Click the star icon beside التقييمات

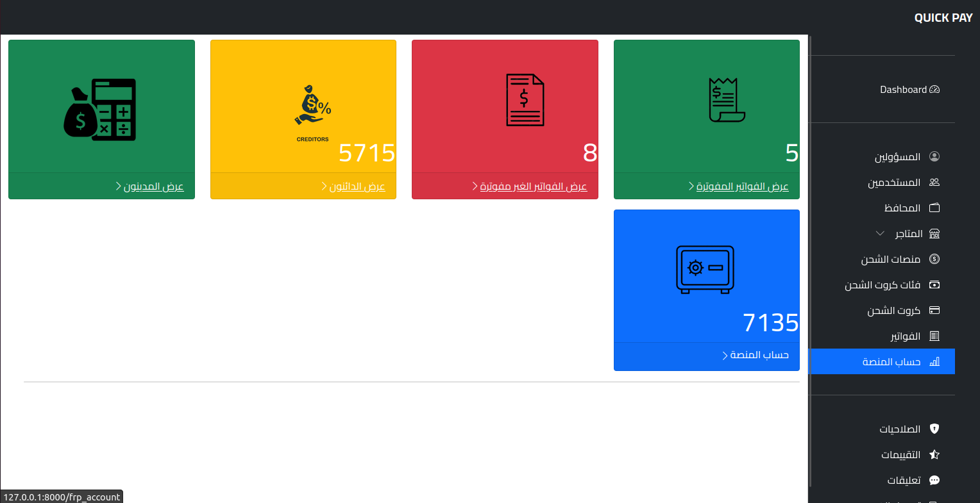click(934, 455)
